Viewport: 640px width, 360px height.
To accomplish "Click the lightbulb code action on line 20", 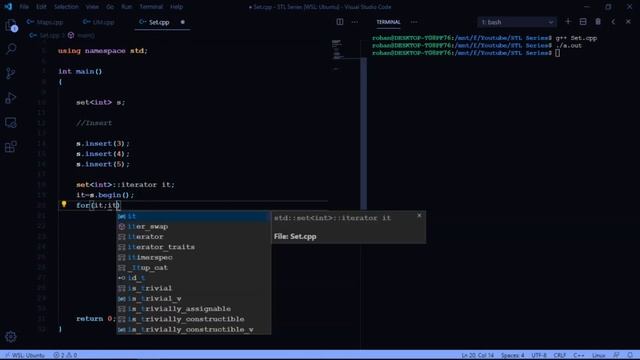I will pyautogui.click(x=64, y=204).
